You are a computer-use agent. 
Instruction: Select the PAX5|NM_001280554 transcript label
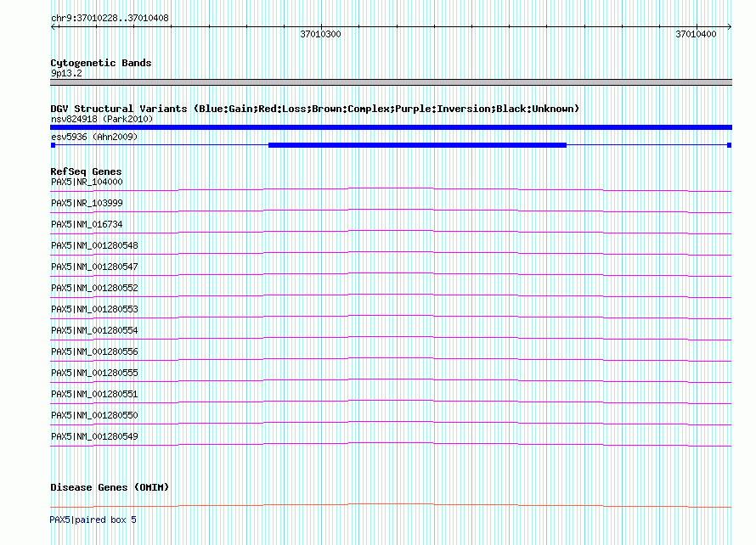94,330
